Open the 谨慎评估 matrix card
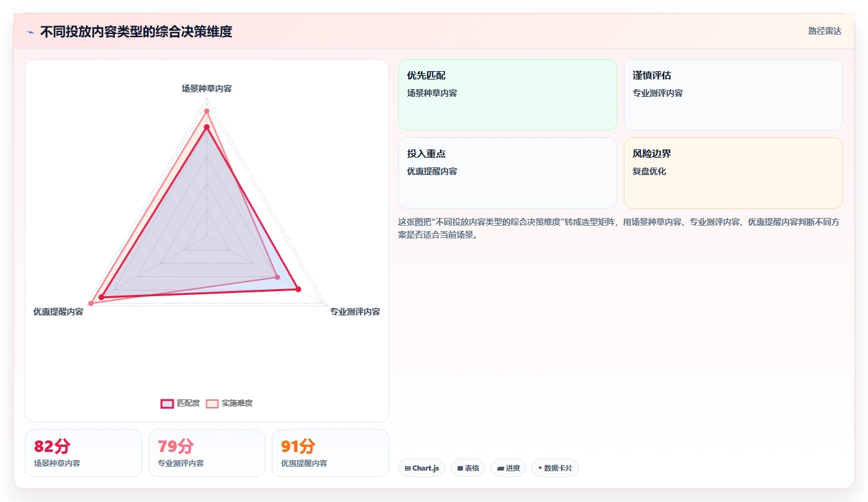Screen dimensions: 868x502 coord(733,95)
